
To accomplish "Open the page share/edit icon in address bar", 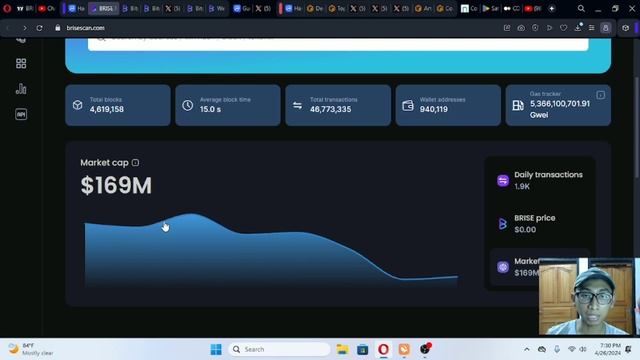I will click(x=507, y=28).
